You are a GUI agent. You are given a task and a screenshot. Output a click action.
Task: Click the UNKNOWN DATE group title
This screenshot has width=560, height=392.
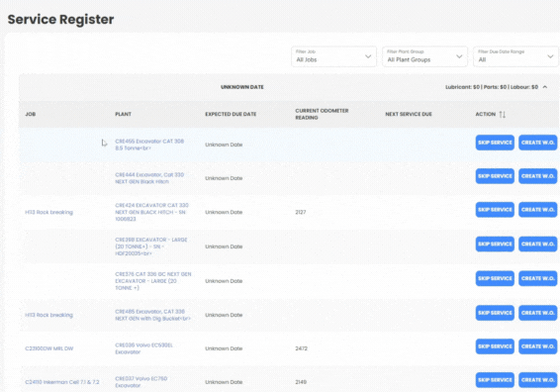point(242,87)
